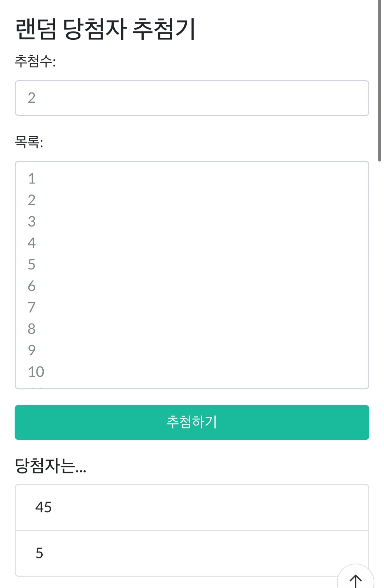This screenshot has width=384, height=588.
Task: Select line "5" in the 목록 textarea
Action: click(32, 265)
